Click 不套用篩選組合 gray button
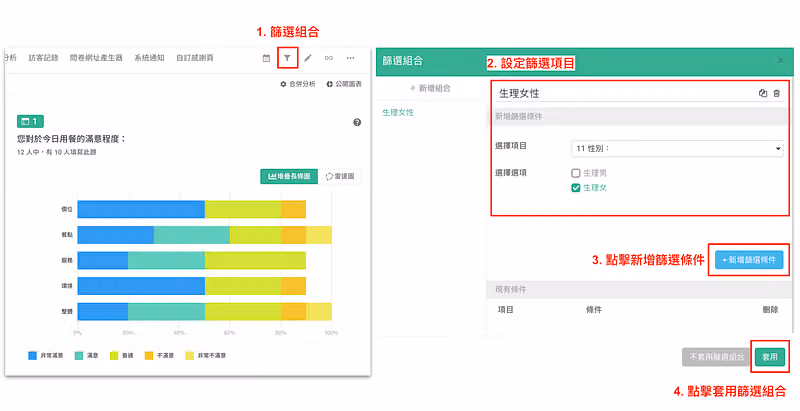 point(716,357)
